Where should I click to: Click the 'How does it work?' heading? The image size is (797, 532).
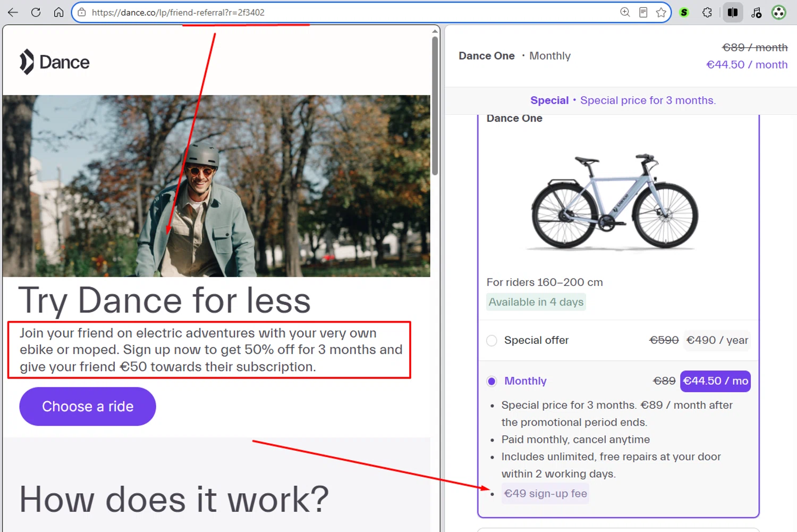174,500
